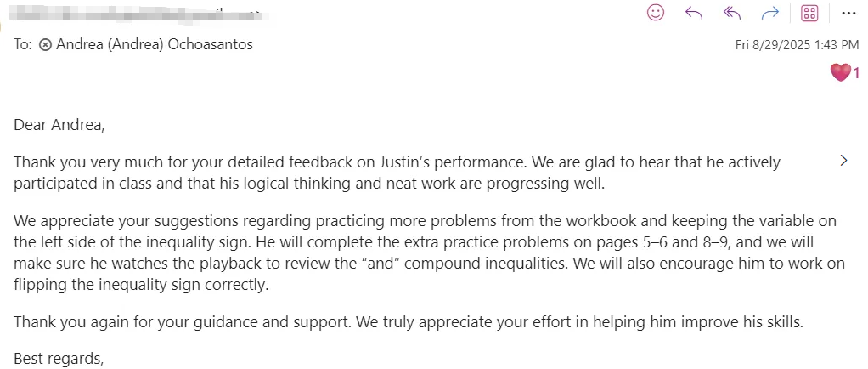Open the Apps grid icon
The image size is (868, 369).
[x=809, y=14]
